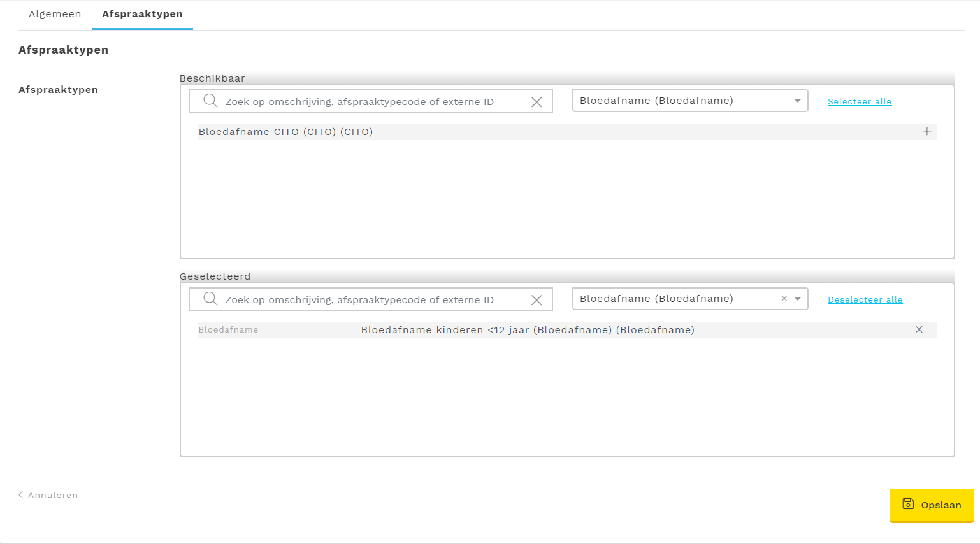980x544 pixels.
Task: Click the Deselecteer alle link
Action: [865, 300]
